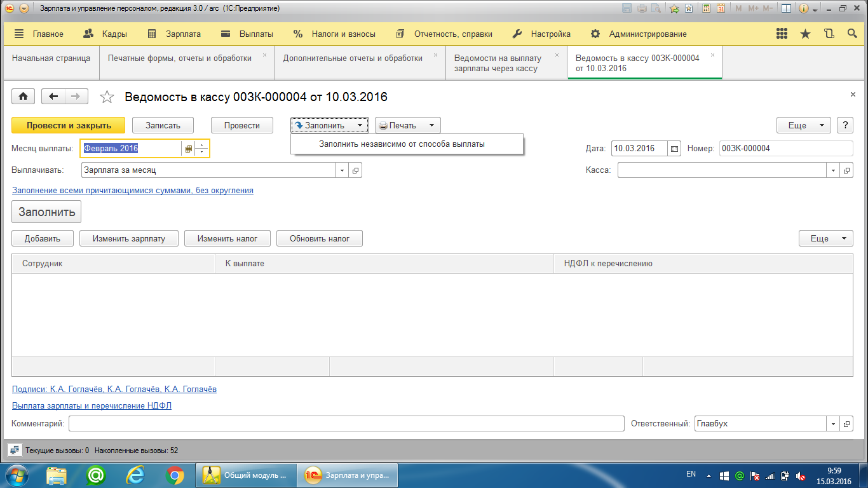Open the Кадры section

click(105, 34)
